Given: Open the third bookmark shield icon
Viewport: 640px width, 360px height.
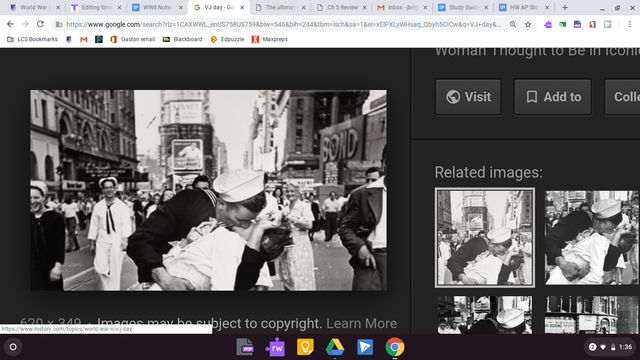Looking at the screenshot, I should 69,40.
